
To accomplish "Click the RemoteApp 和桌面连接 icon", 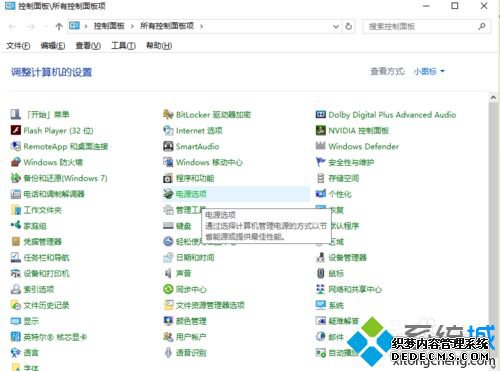I will click(16, 146).
